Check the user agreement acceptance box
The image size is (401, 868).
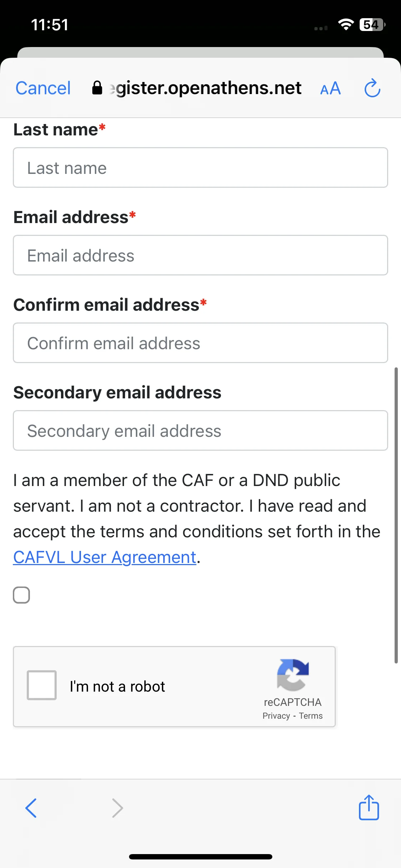click(x=21, y=595)
